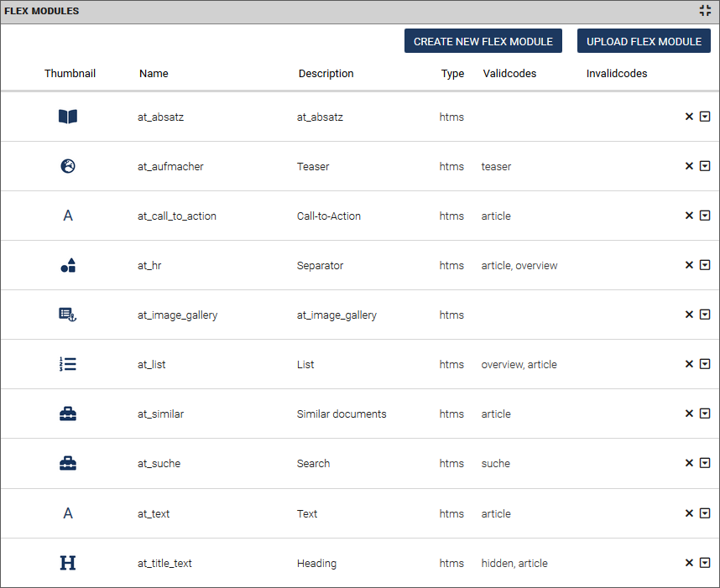
Task: Select the at_call_to_action name cell
Action: click(177, 216)
